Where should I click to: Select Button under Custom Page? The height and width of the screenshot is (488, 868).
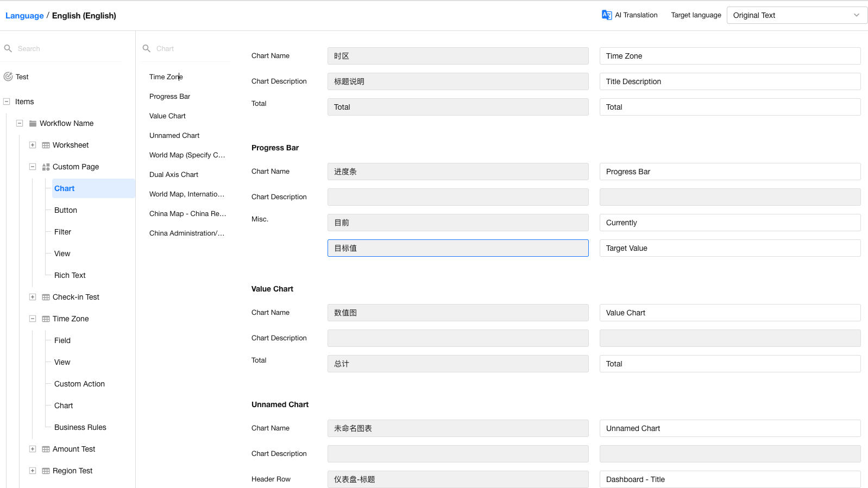pyautogui.click(x=66, y=210)
